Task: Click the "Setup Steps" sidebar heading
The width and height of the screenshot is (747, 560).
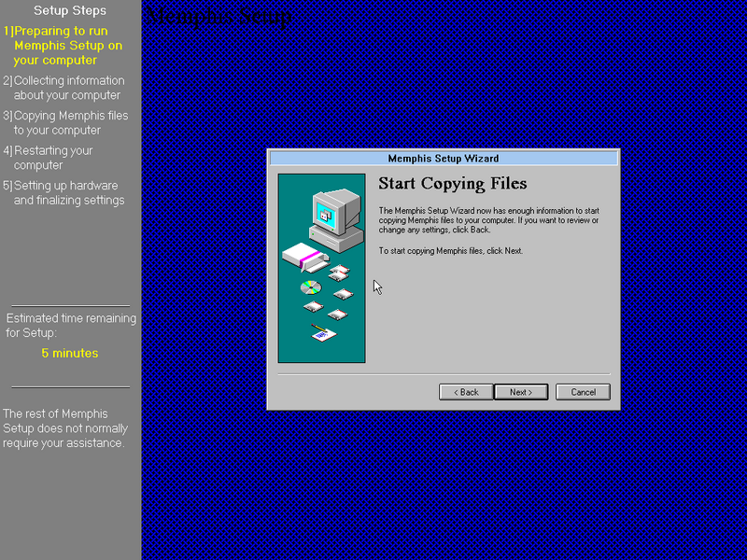Action: click(x=70, y=10)
